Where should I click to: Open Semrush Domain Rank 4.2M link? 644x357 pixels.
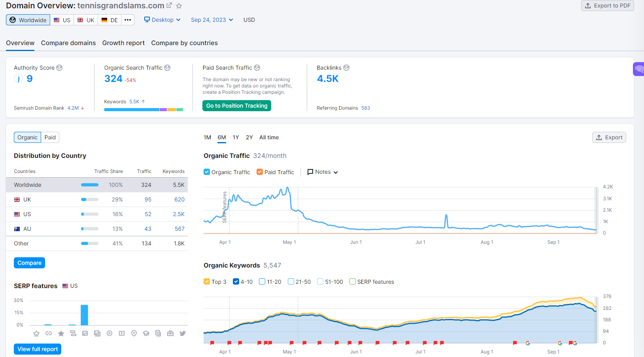click(73, 108)
